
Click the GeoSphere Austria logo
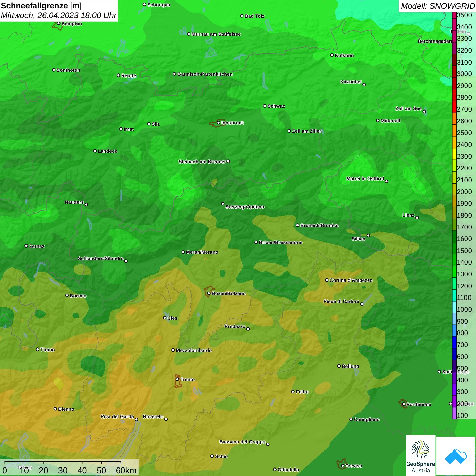(x=421, y=455)
